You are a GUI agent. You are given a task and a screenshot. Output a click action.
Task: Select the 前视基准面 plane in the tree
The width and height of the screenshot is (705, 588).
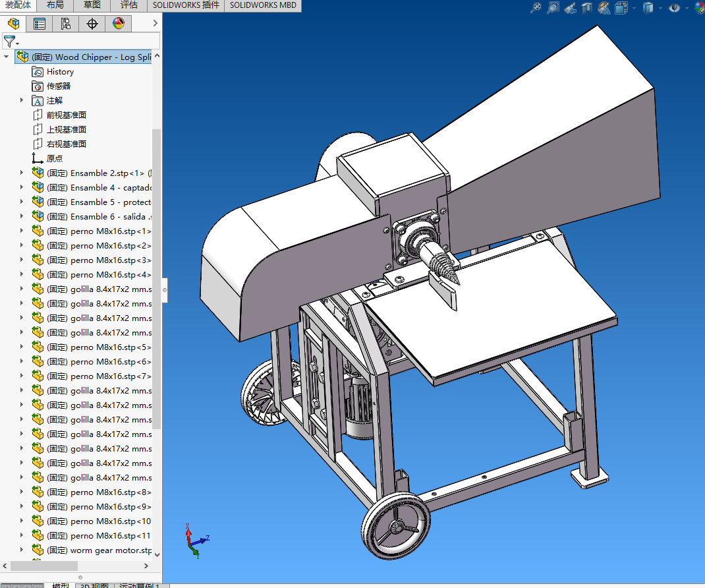[66, 115]
